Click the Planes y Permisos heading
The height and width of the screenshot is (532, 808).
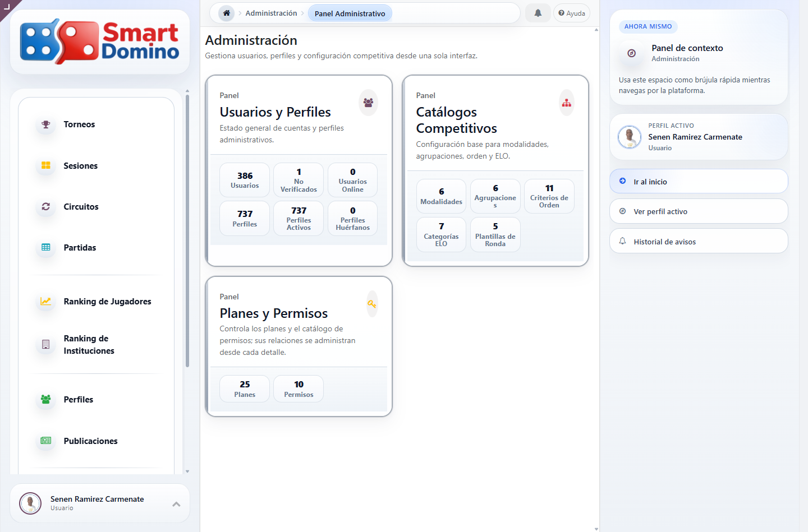click(274, 313)
